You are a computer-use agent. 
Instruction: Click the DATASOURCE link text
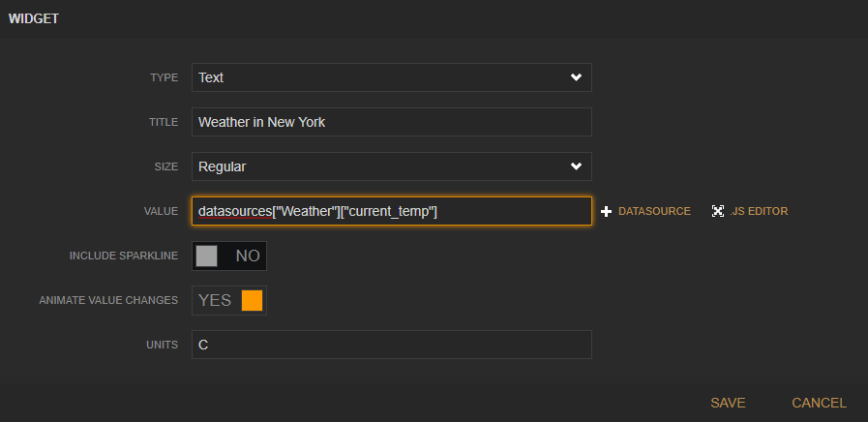(x=654, y=211)
